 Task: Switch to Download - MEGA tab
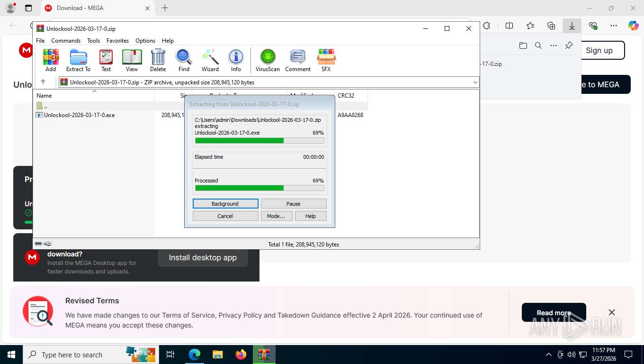click(98, 8)
